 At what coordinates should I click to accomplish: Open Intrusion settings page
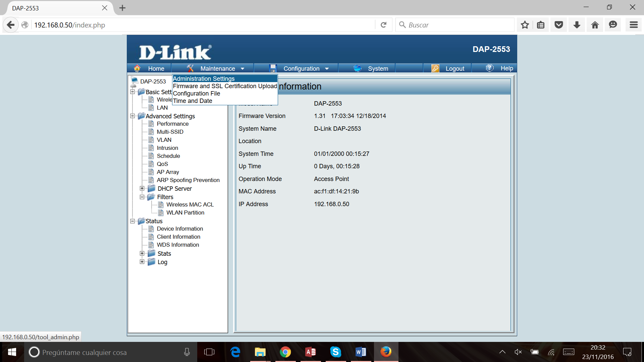pyautogui.click(x=167, y=148)
